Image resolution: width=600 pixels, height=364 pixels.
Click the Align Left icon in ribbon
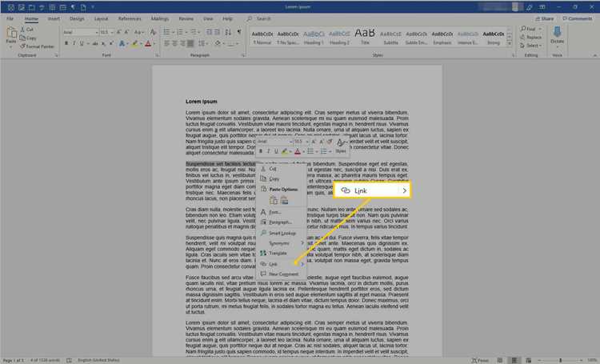tap(167, 44)
